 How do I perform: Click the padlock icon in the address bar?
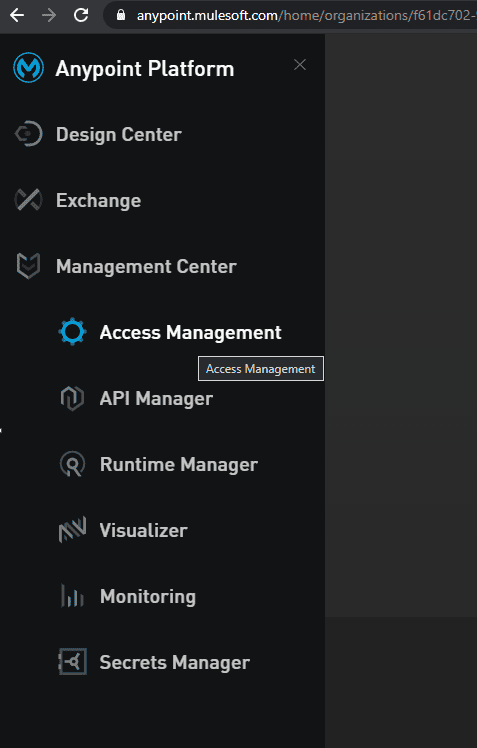pyautogui.click(x=121, y=15)
